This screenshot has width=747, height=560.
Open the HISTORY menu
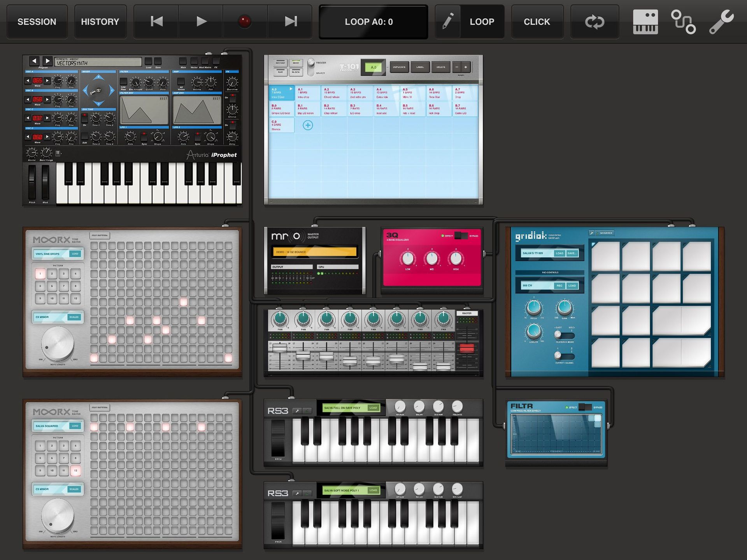pyautogui.click(x=100, y=22)
